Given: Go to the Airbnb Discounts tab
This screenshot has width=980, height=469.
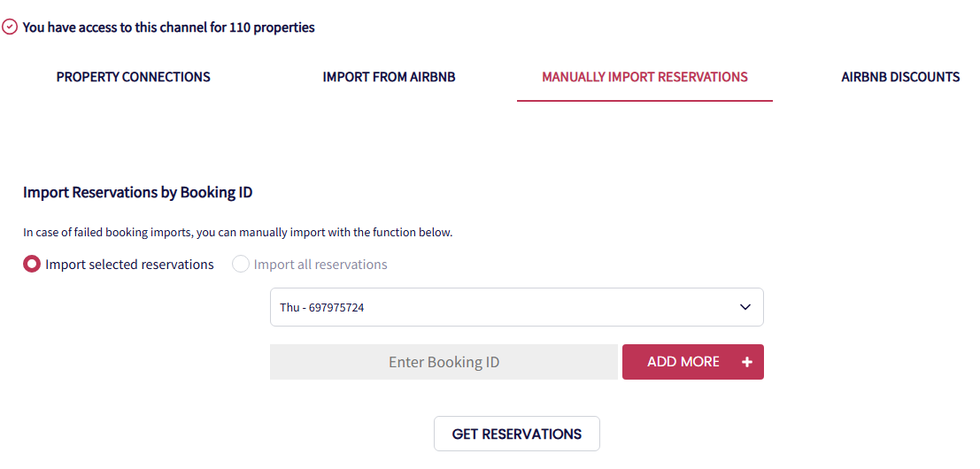Looking at the screenshot, I should point(900,77).
